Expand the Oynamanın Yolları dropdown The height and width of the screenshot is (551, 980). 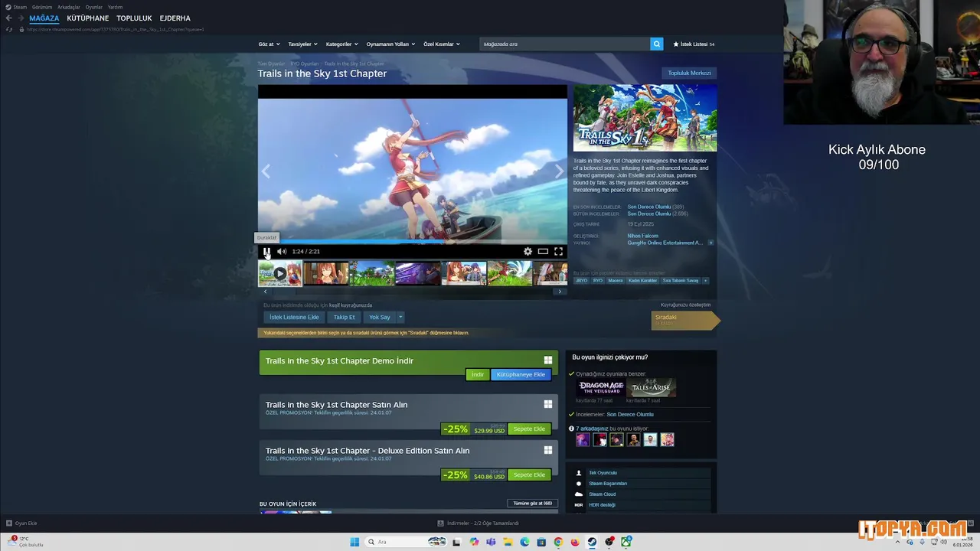tap(390, 44)
